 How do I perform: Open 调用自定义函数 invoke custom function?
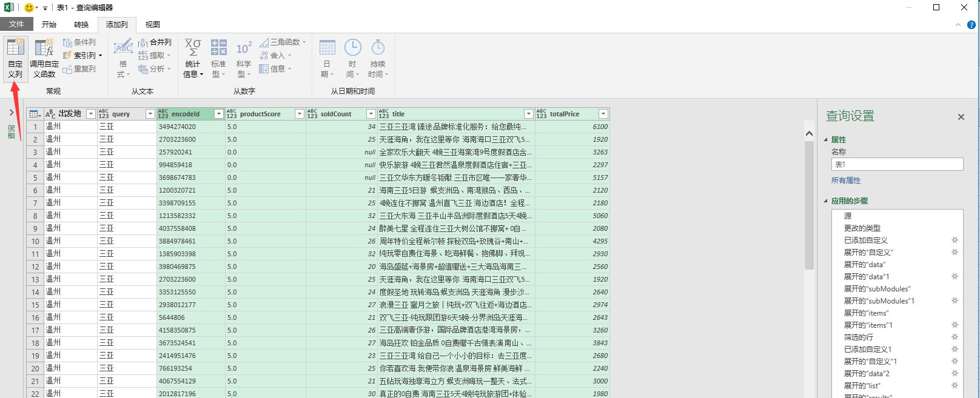(44, 58)
